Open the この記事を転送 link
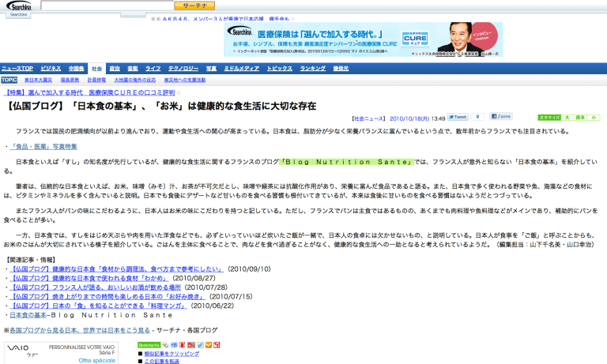Screen dimensions: 607x364 (x=162, y=362)
